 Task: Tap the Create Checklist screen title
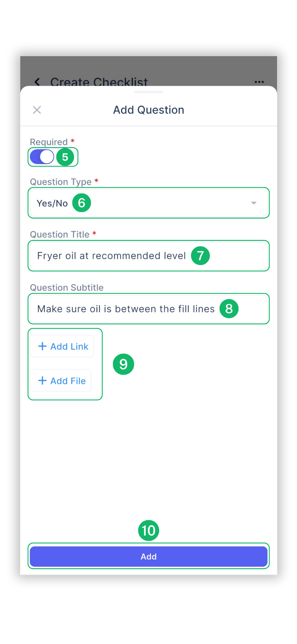[99, 82]
